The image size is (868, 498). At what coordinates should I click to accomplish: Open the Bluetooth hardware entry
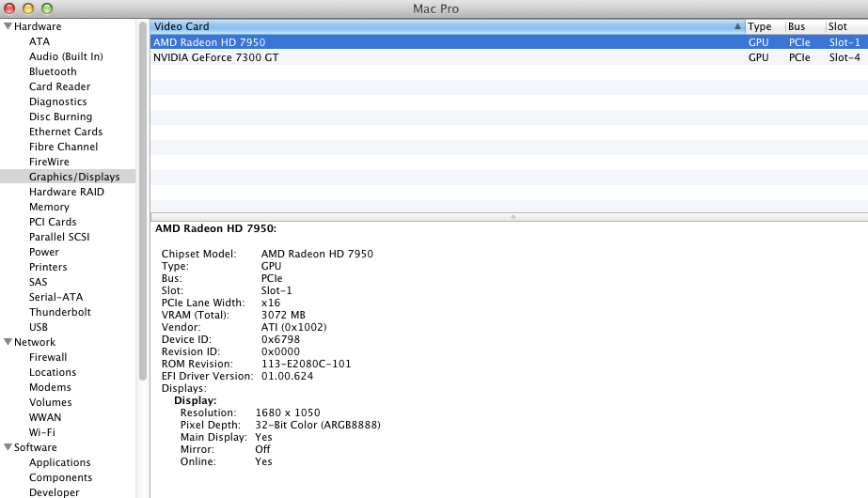coord(53,71)
